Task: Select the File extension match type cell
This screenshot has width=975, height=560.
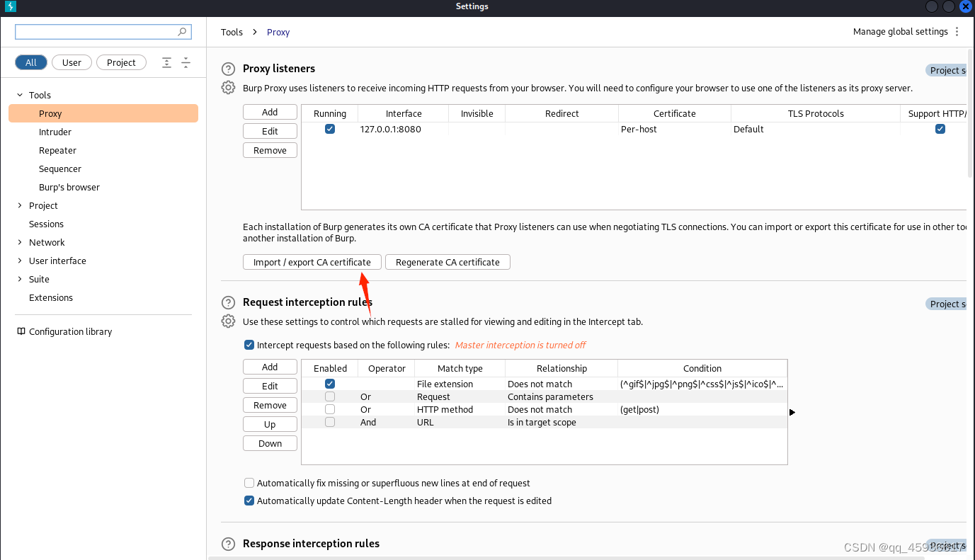Action: [460, 384]
